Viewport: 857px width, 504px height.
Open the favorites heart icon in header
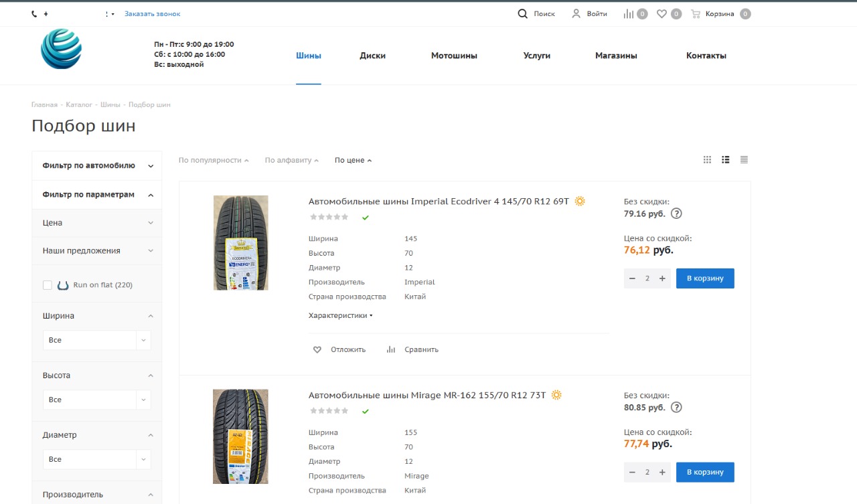661,13
